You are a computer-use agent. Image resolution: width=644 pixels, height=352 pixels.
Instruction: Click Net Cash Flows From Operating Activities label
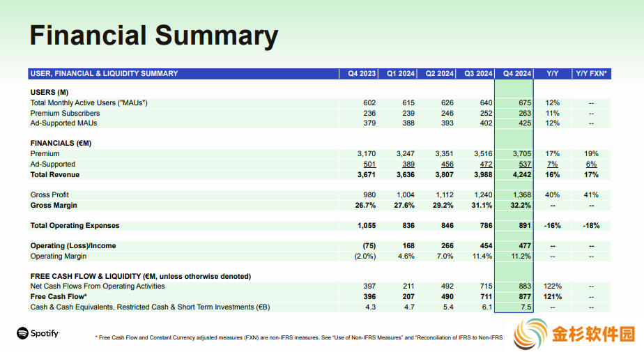click(x=98, y=286)
